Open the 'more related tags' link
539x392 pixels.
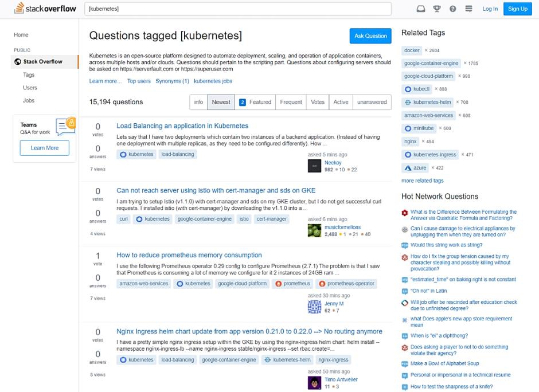[x=423, y=181]
